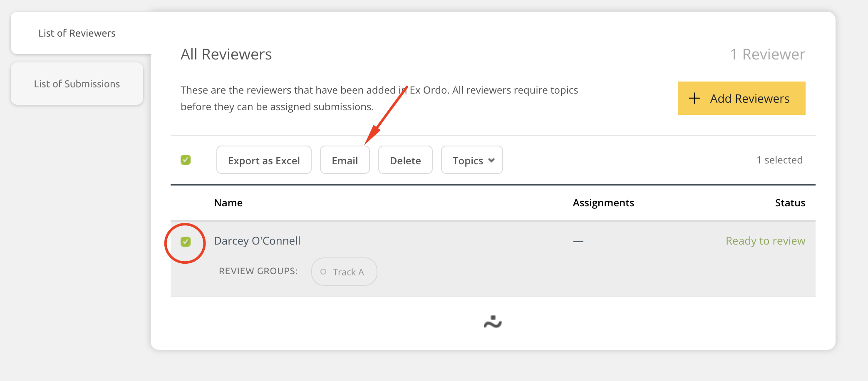Click the chevron arrow beside Topics
Image resolution: width=868 pixels, height=381 pixels.
(x=491, y=161)
